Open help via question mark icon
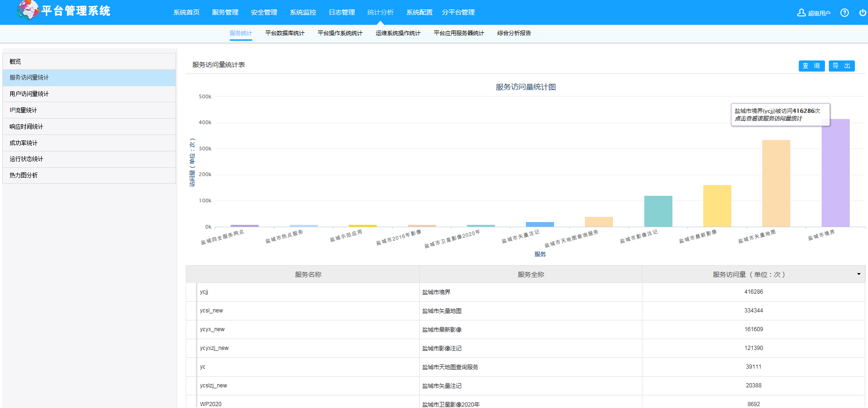868x408 pixels. [x=844, y=13]
